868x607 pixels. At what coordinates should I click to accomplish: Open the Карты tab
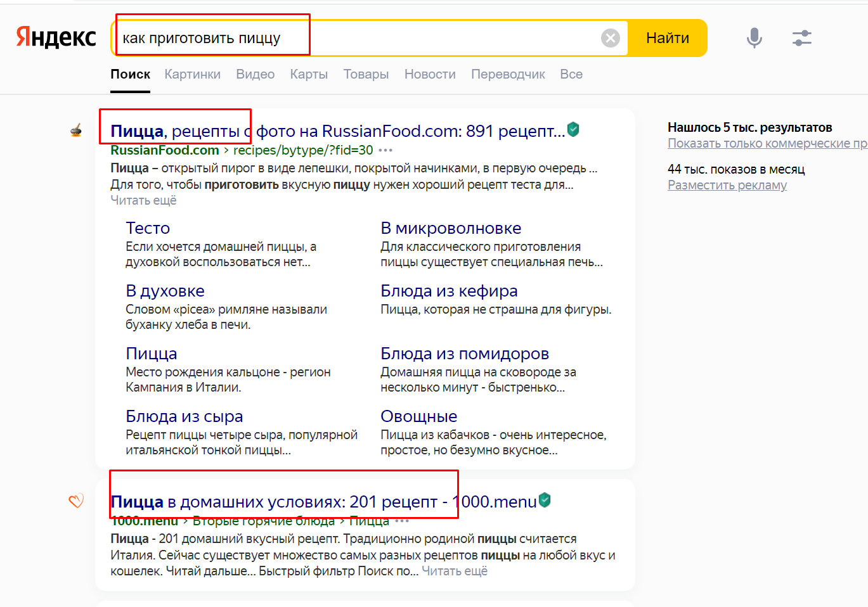(309, 74)
